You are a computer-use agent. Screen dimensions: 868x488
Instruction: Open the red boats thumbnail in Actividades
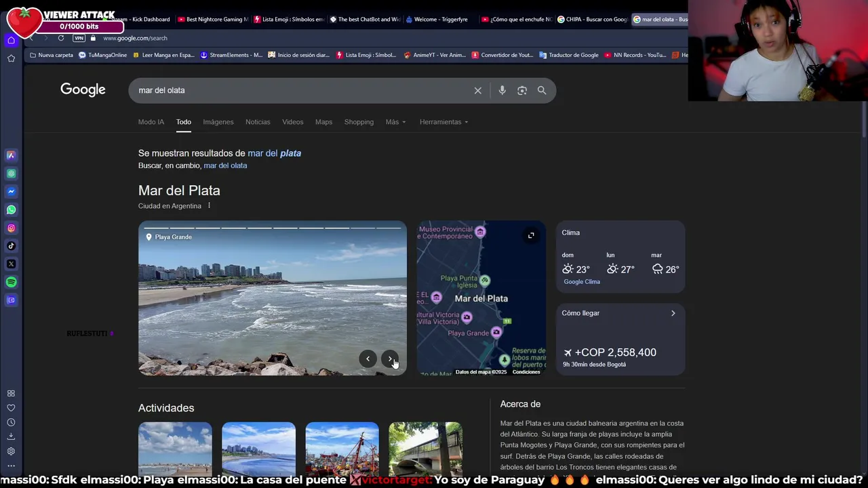click(342, 449)
